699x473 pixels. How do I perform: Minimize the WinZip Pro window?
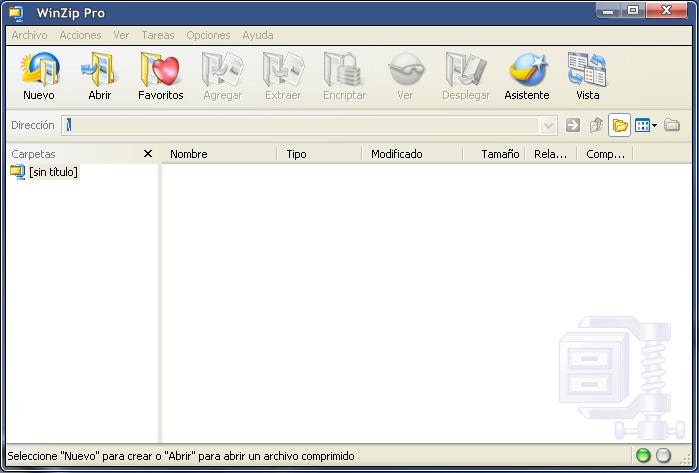point(608,10)
